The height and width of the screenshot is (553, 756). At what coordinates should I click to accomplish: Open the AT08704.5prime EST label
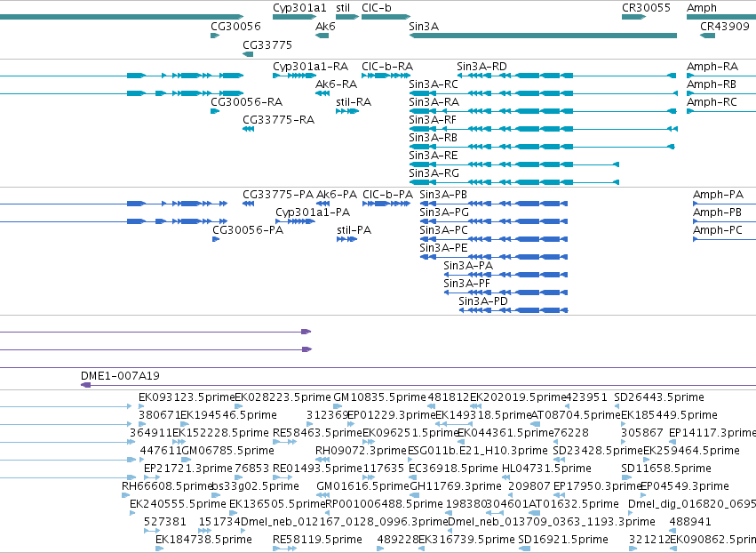pyautogui.click(x=576, y=415)
